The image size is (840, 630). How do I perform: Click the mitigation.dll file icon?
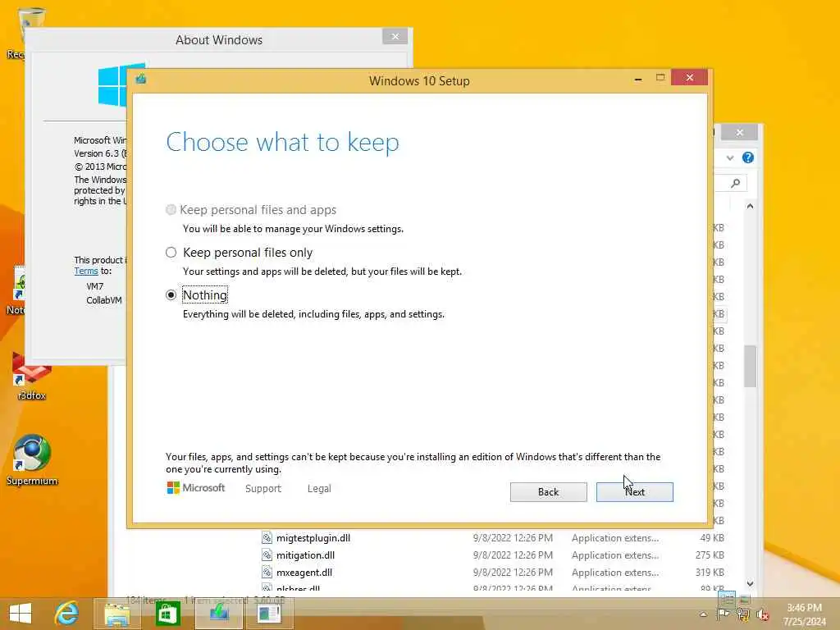pos(267,555)
